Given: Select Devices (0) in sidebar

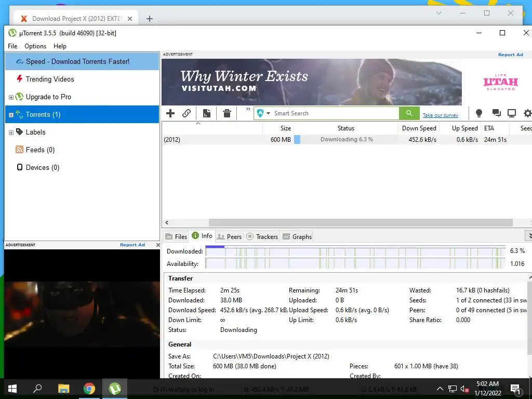Looking at the screenshot, I should [82, 167].
